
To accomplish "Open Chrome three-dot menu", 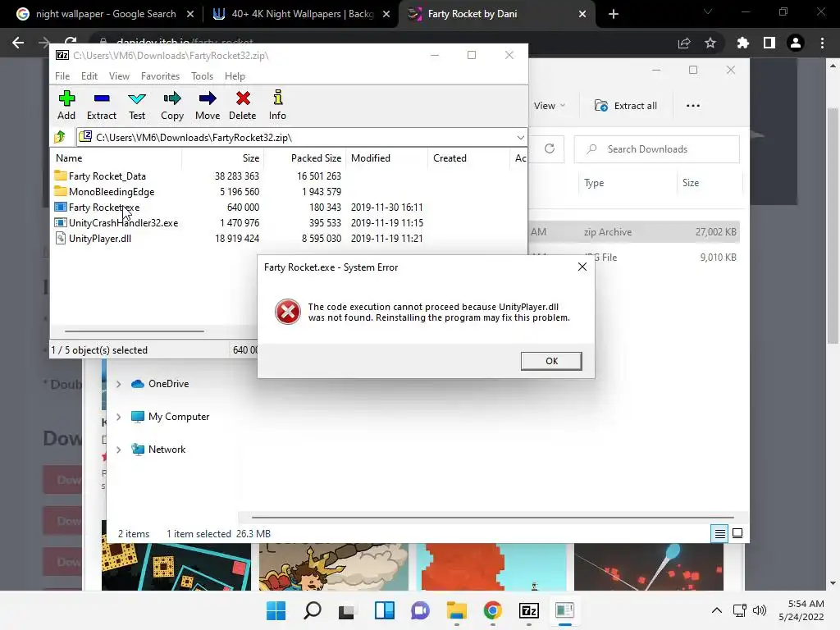I will click(822, 43).
